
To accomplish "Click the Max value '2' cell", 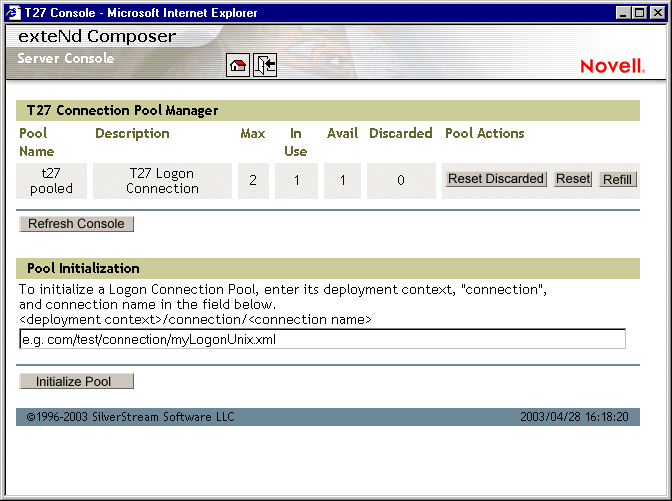I will point(253,181).
